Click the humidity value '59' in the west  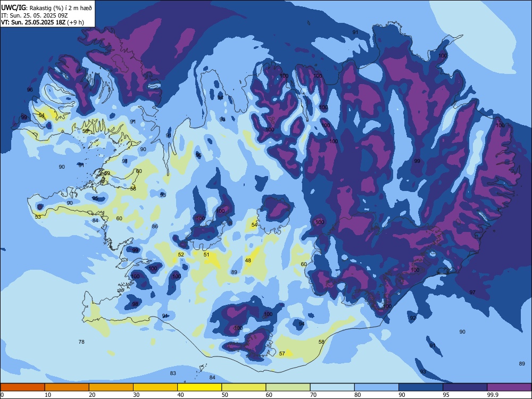(107, 173)
